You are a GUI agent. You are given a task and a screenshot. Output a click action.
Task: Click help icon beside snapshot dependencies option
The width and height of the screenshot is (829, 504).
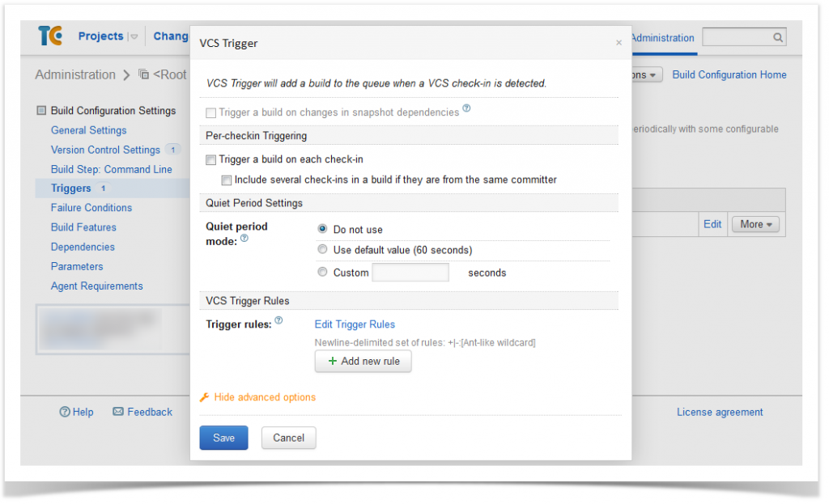[x=466, y=110]
